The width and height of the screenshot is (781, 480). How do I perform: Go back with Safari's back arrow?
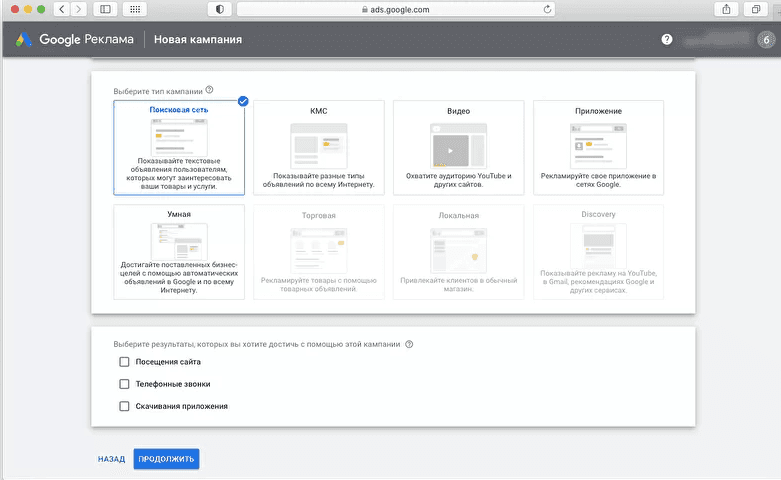coord(62,9)
